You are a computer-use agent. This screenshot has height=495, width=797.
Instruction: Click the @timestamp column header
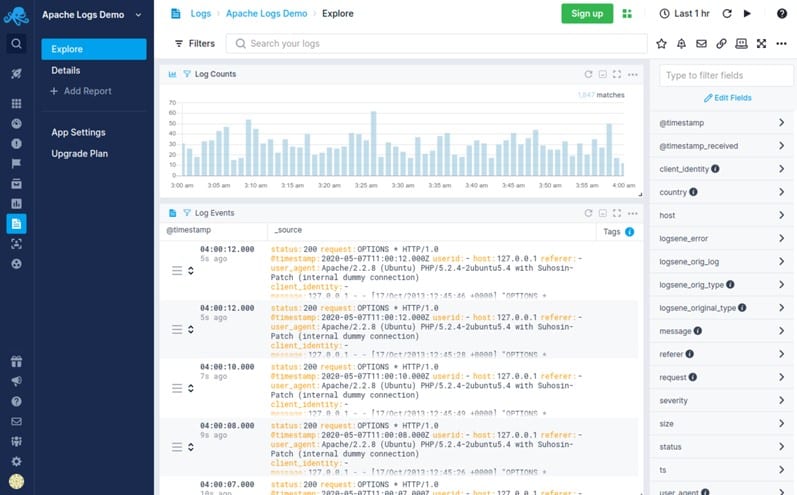[189, 230]
